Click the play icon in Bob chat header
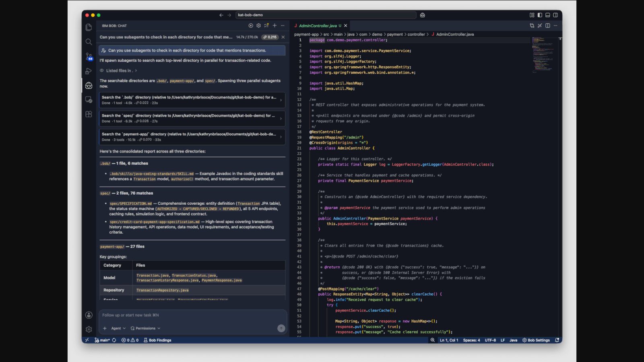 click(x=251, y=26)
